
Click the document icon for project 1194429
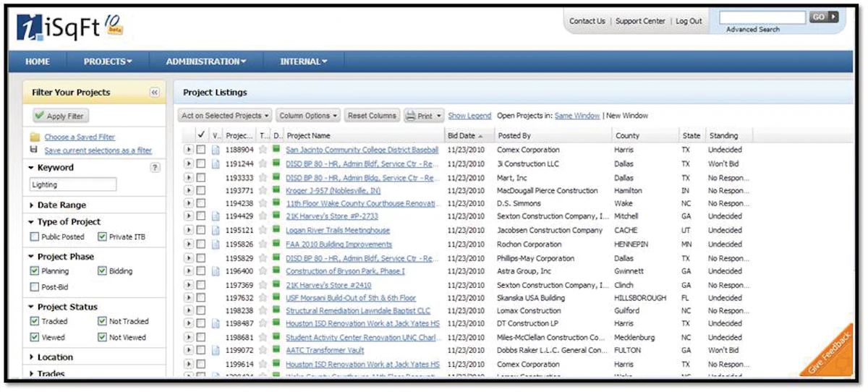coord(216,217)
